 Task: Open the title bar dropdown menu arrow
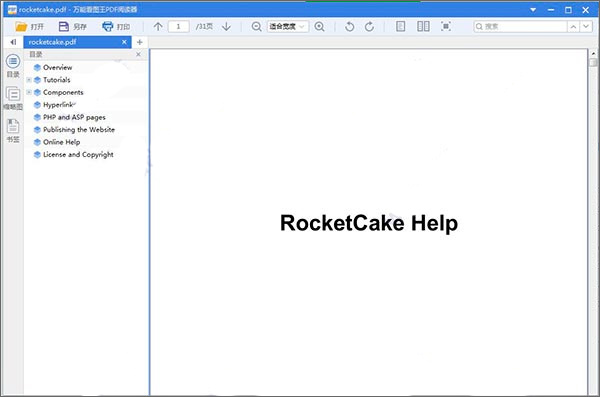click(x=533, y=10)
